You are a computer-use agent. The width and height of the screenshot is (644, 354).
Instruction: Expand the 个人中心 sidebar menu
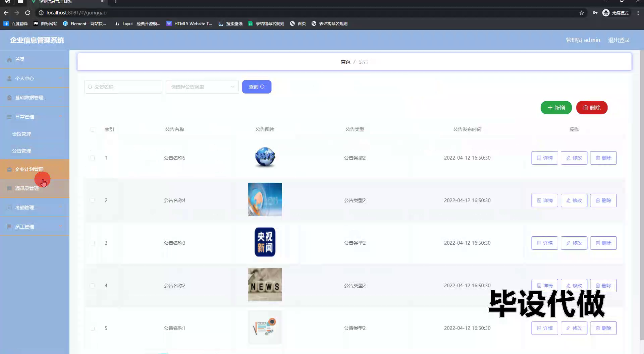point(35,78)
